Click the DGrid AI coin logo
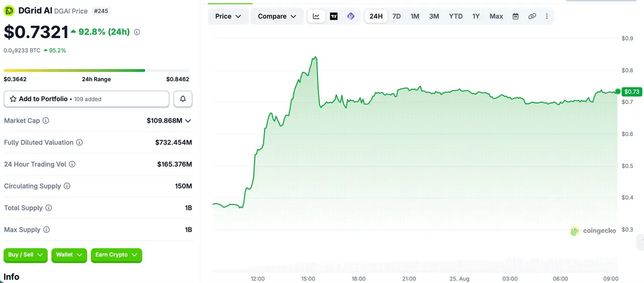This screenshot has height=283, width=644. (9, 11)
